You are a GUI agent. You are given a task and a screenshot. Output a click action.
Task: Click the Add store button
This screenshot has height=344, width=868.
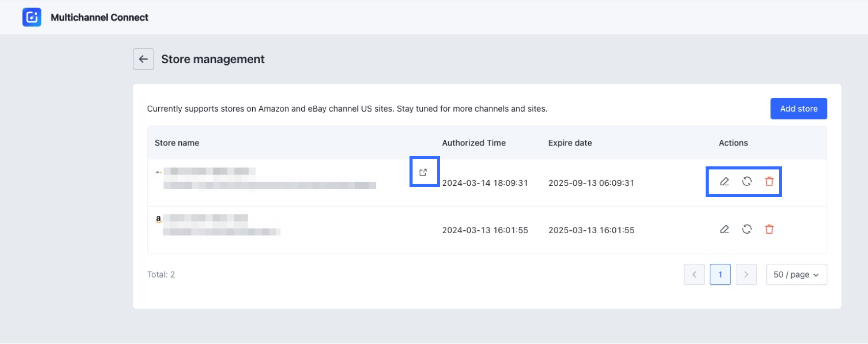(x=799, y=109)
